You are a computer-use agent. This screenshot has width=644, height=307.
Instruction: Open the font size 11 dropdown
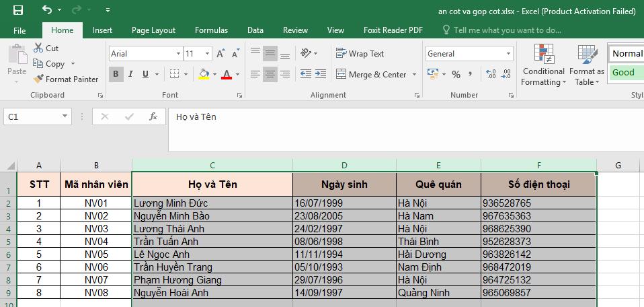[x=207, y=54]
